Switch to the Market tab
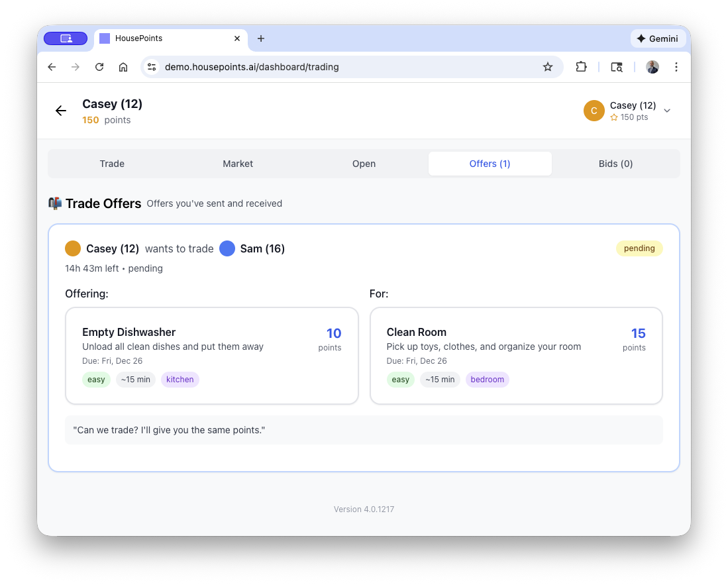Screen dimensions: 728x585 click(238, 164)
